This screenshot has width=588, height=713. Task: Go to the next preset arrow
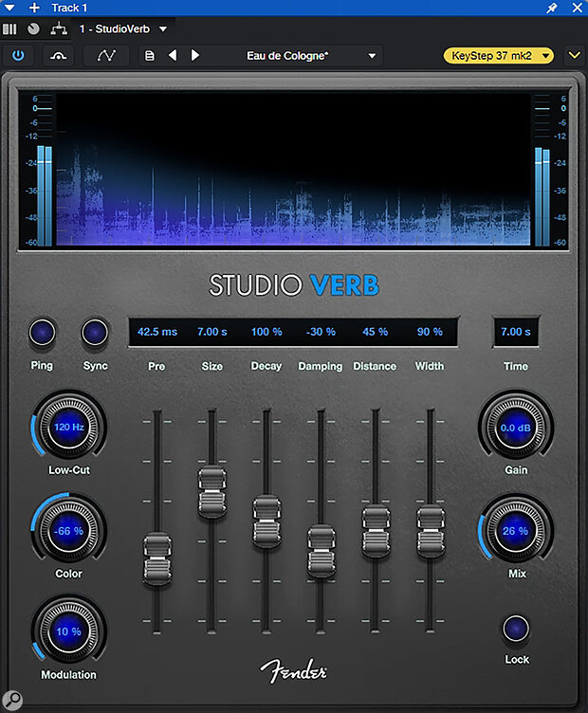click(x=195, y=56)
